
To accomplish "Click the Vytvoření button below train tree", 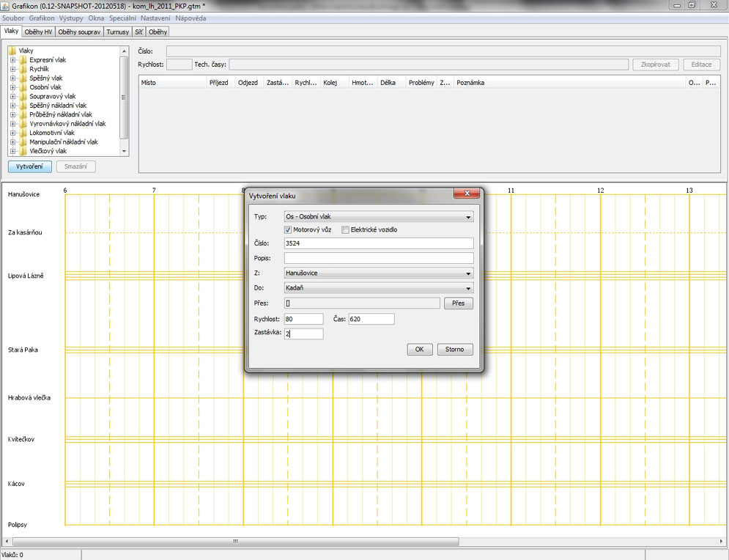I will (30, 166).
